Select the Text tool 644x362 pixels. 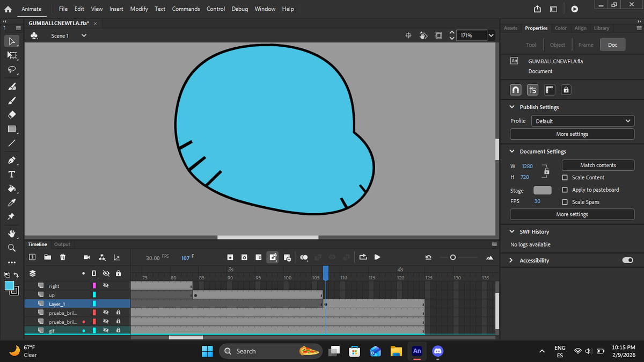pyautogui.click(x=12, y=175)
